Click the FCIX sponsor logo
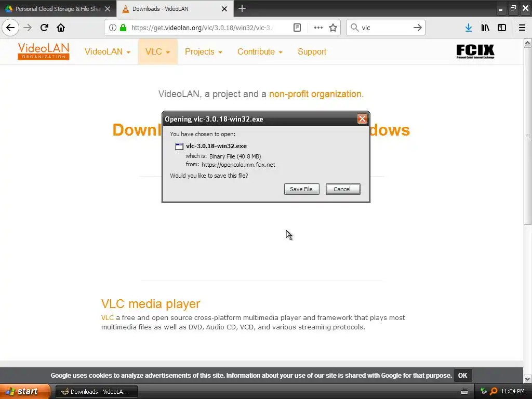The width and height of the screenshot is (532, 399). coord(475,51)
